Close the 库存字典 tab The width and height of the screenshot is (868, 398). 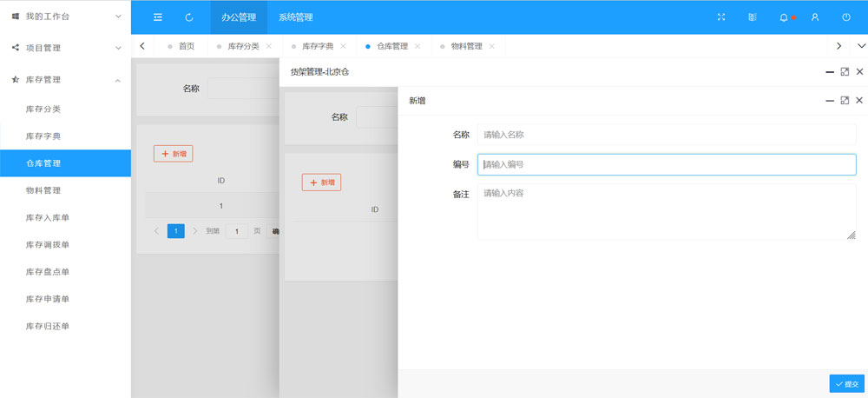(343, 46)
